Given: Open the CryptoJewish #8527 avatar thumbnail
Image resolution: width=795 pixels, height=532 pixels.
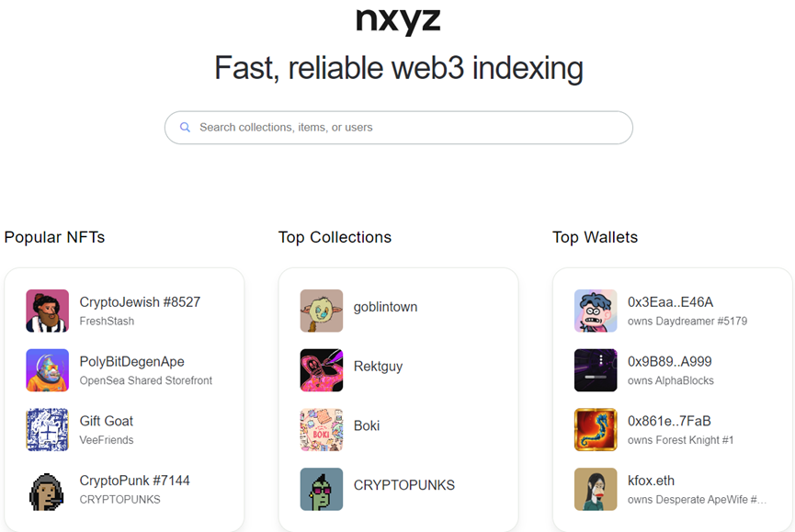Looking at the screenshot, I should (x=47, y=311).
